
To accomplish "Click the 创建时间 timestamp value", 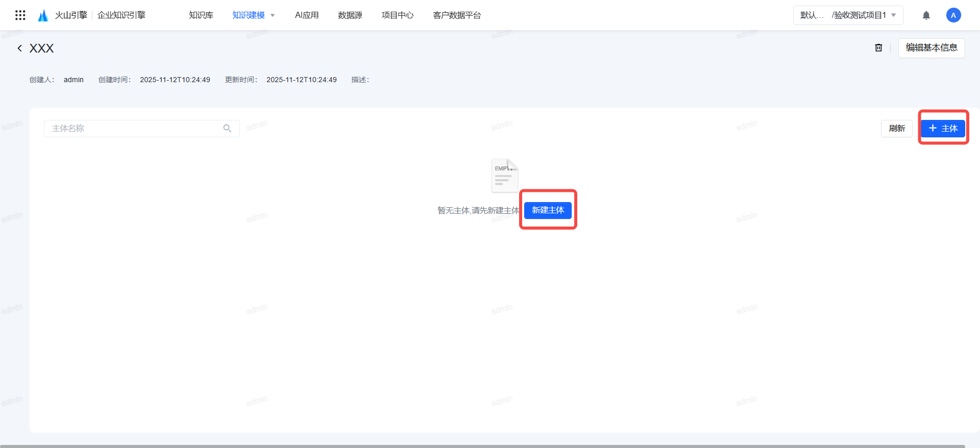I will coord(175,80).
